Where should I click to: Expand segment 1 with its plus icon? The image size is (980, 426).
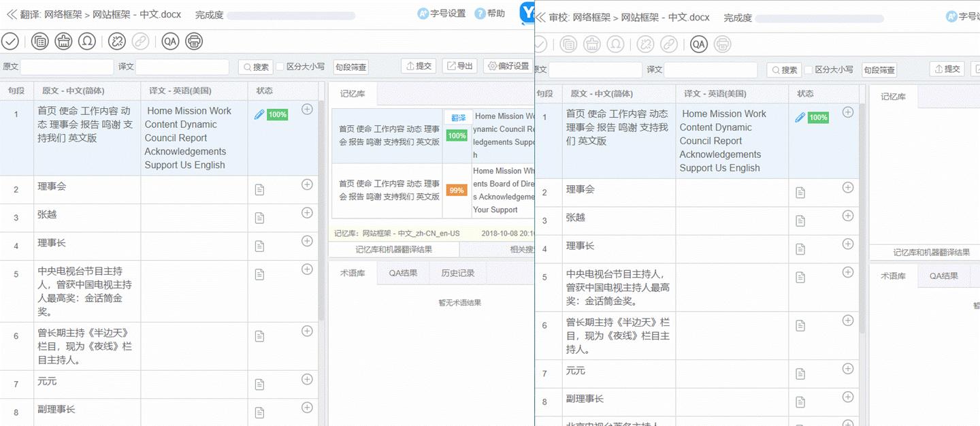pyautogui.click(x=307, y=109)
